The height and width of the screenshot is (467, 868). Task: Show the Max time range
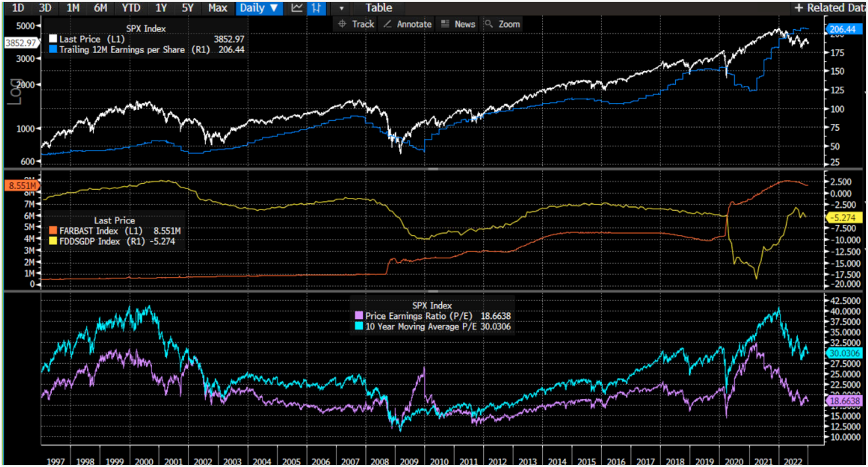point(217,8)
